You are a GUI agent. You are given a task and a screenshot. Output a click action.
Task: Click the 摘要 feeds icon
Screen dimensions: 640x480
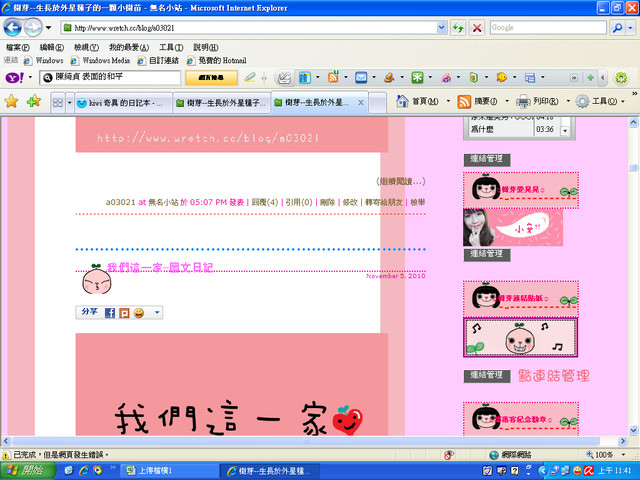pyautogui.click(x=464, y=101)
